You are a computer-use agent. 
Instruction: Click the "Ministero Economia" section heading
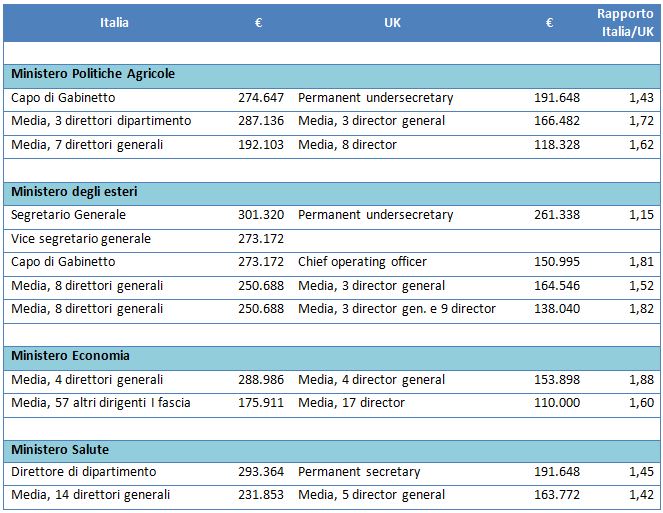pos(70,356)
